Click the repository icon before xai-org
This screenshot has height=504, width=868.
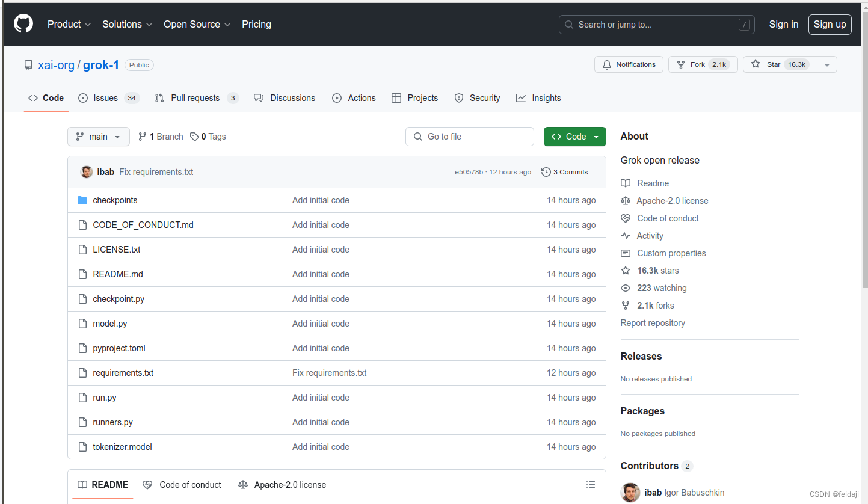coord(28,65)
